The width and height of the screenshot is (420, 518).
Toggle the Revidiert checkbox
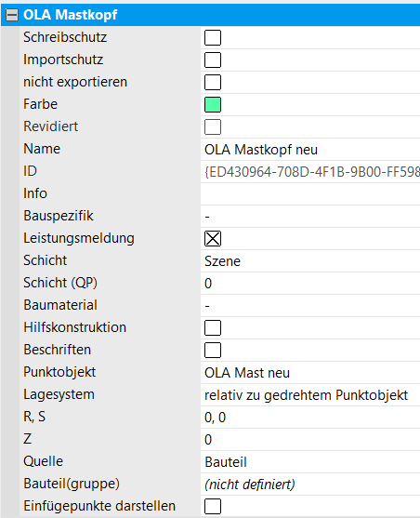point(213,126)
